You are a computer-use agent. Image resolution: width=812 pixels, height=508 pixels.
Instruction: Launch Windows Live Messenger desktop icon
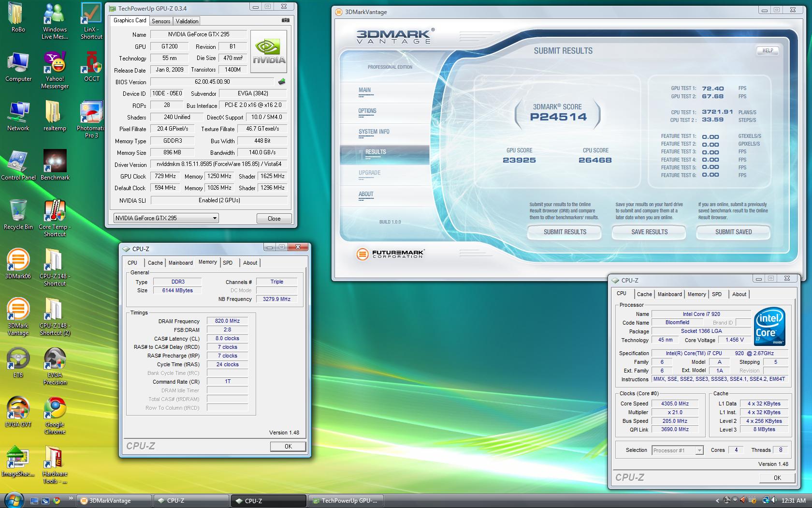coord(55,21)
